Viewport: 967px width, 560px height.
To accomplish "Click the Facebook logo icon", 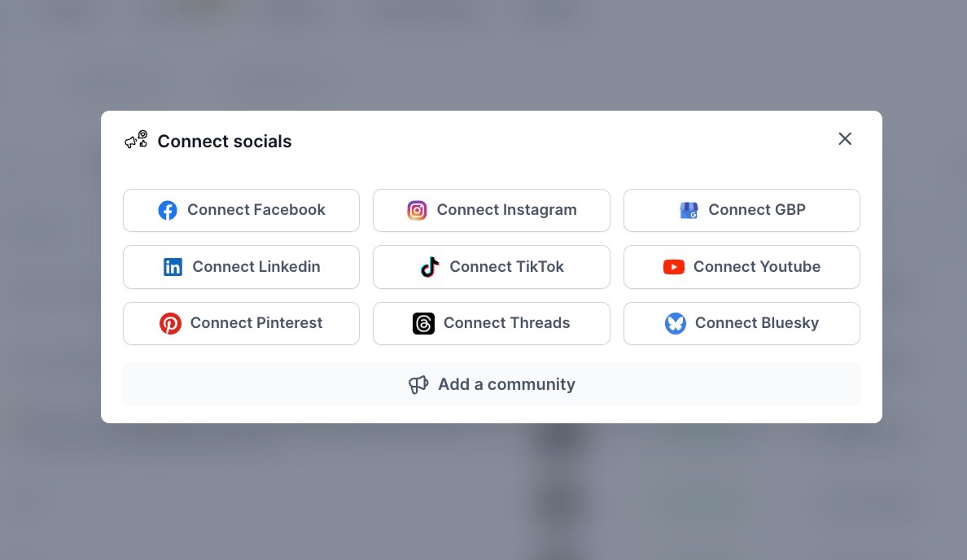I will pyautogui.click(x=168, y=211).
